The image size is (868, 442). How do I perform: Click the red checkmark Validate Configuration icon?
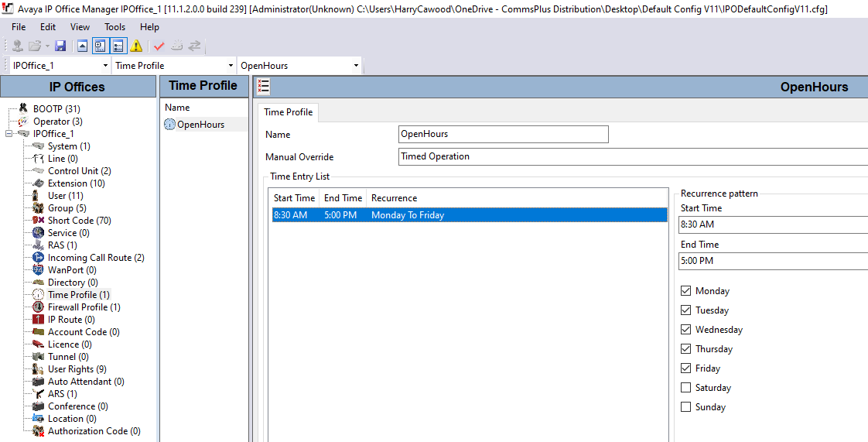click(159, 46)
